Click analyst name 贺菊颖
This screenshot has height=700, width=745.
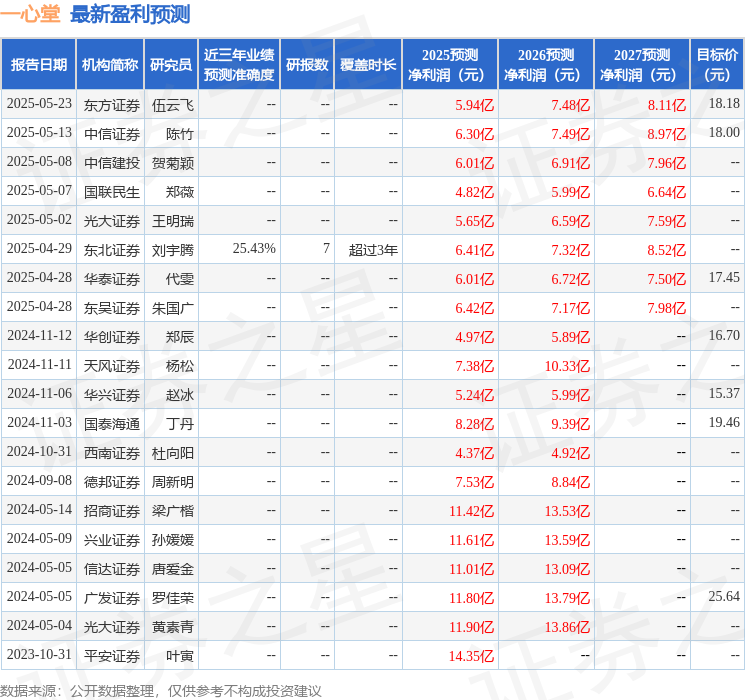click(172, 163)
